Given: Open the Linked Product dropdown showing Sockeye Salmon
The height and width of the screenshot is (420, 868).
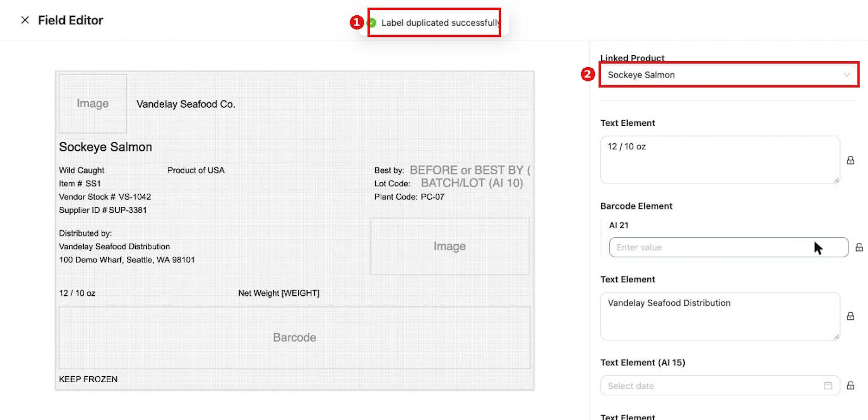Looking at the screenshot, I should [x=729, y=75].
